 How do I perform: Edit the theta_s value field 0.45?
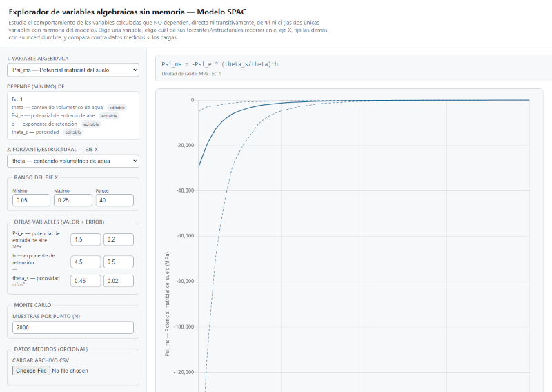(86, 281)
